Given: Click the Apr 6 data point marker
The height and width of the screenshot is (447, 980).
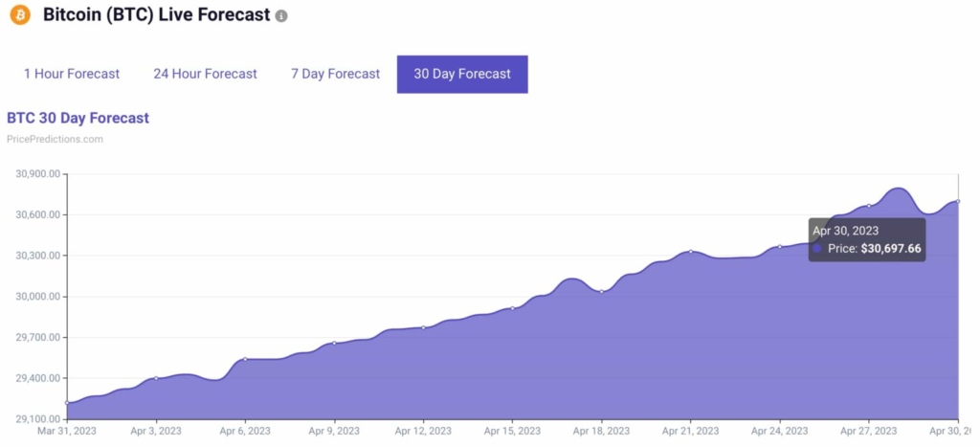Looking at the screenshot, I should tap(245, 359).
